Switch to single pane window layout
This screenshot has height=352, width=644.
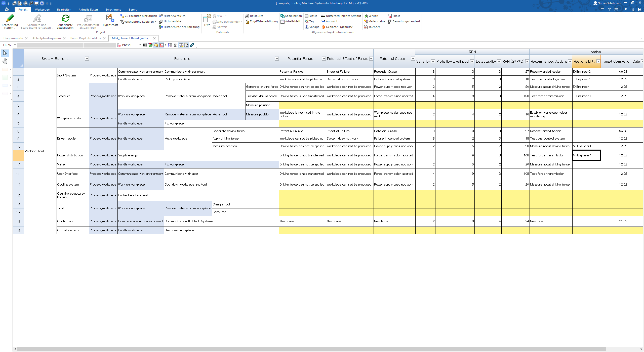[x=602, y=10]
